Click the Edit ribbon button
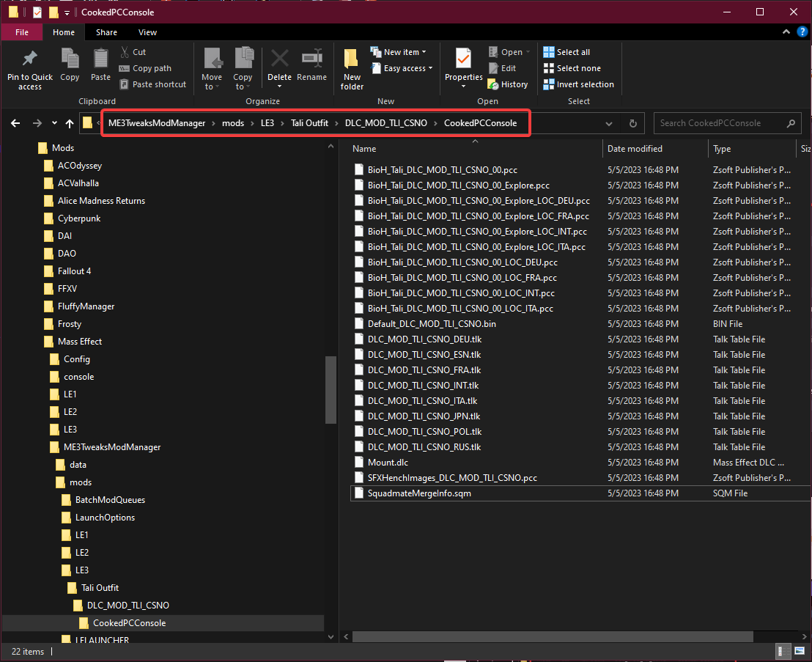812x662 pixels. tap(502, 68)
